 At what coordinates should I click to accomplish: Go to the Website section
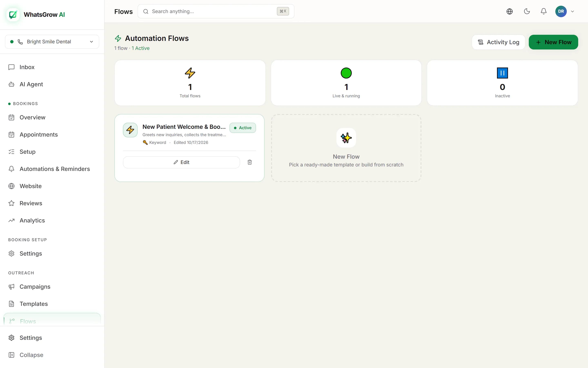click(52, 186)
